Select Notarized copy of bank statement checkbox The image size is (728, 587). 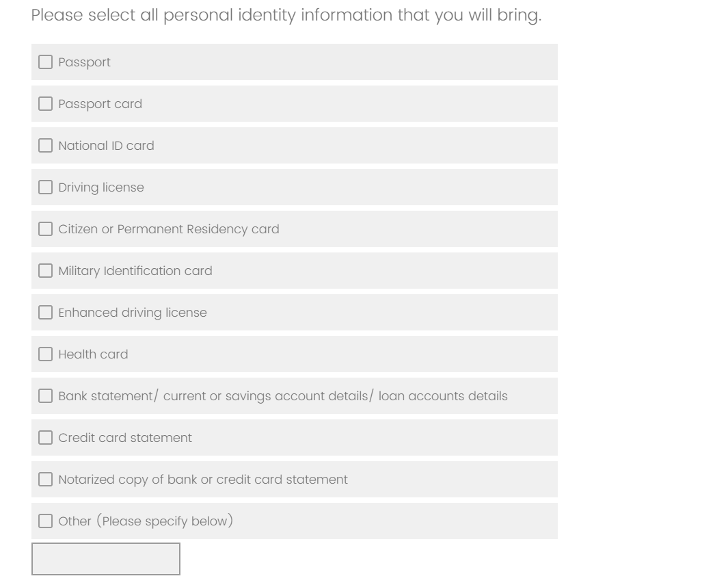click(45, 479)
